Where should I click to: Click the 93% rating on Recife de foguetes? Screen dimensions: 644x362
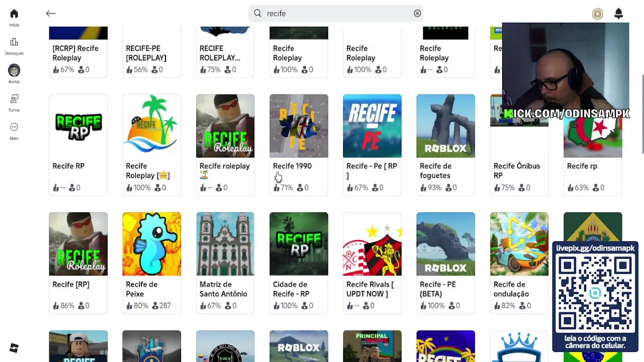pyautogui.click(x=431, y=188)
